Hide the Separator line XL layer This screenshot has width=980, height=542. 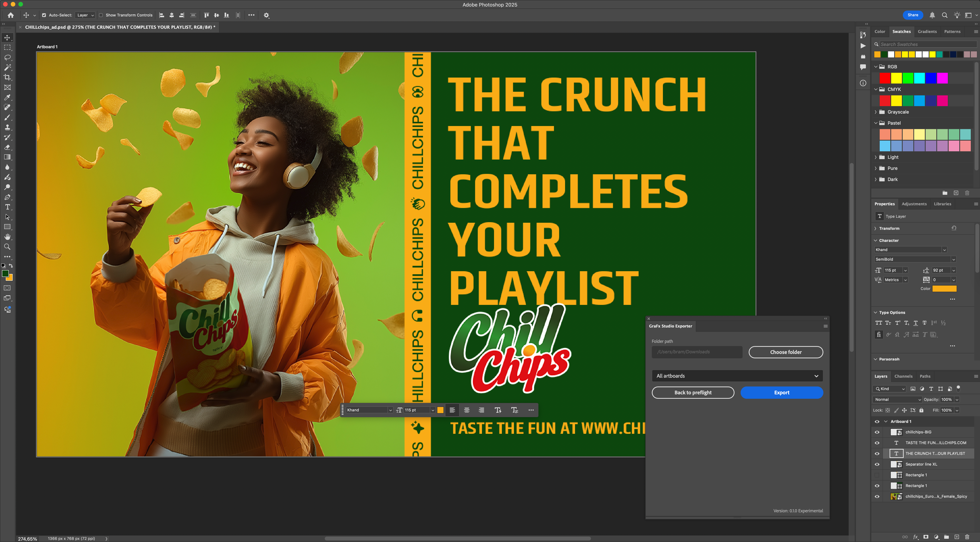click(x=877, y=464)
